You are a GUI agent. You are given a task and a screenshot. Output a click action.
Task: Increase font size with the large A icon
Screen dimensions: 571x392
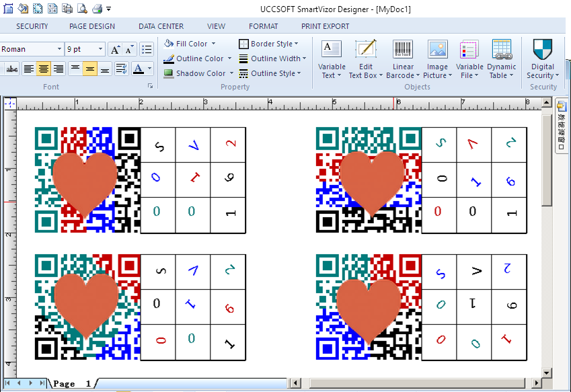click(x=115, y=50)
